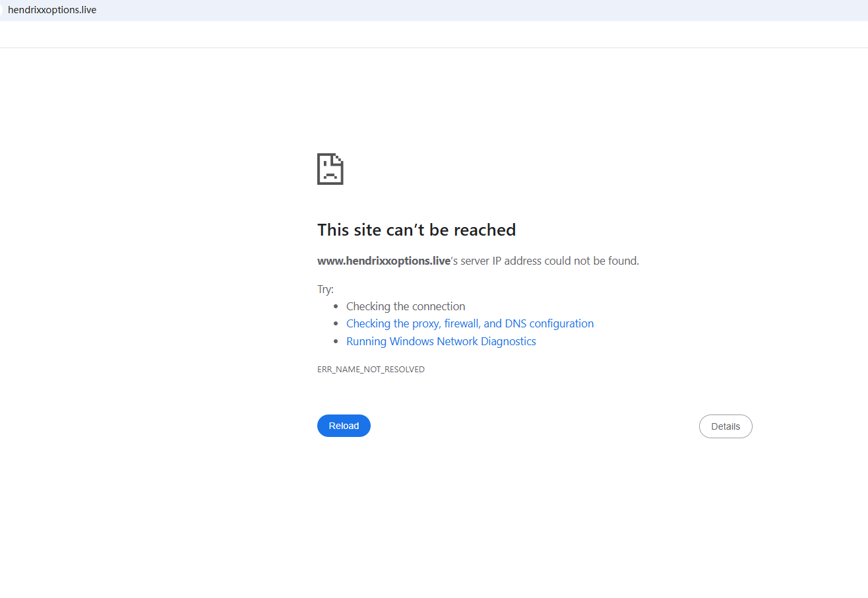Select the ERR_NAME_NOT_RESOLVED error code text
868x598 pixels.
coord(371,370)
